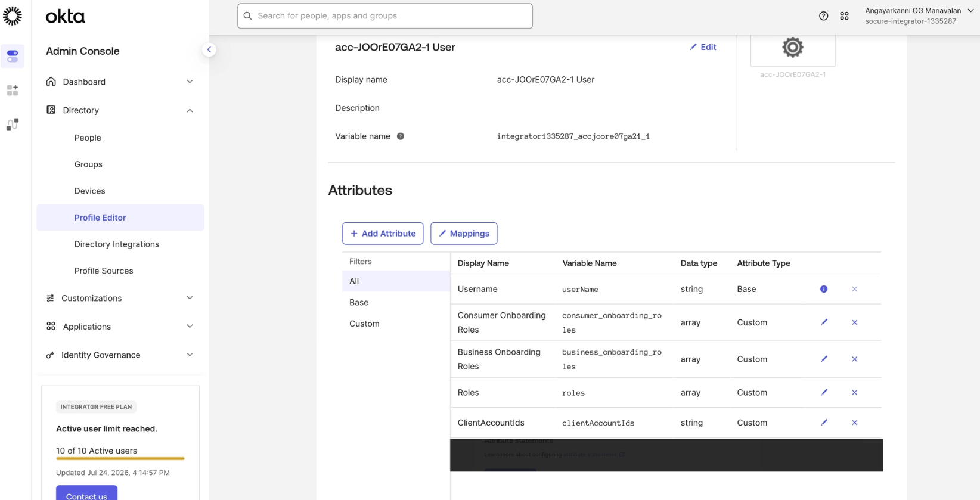Click the Data type column header
Viewport: 980px width, 500px height.
click(699, 263)
